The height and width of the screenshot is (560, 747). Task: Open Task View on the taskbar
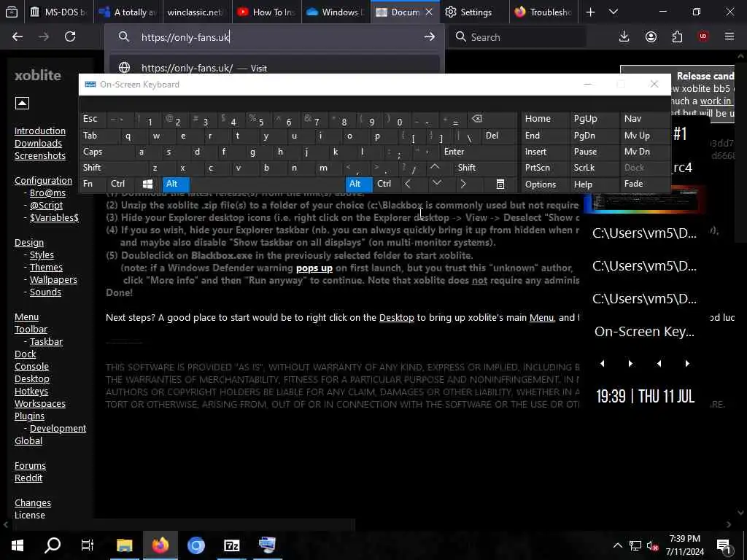click(x=88, y=545)
